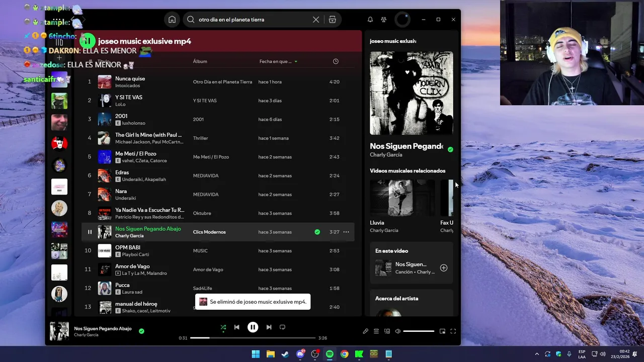This screenshot has height=362, width=644.
Task: Mute using the speaker icon
Action: click(397, 331)
